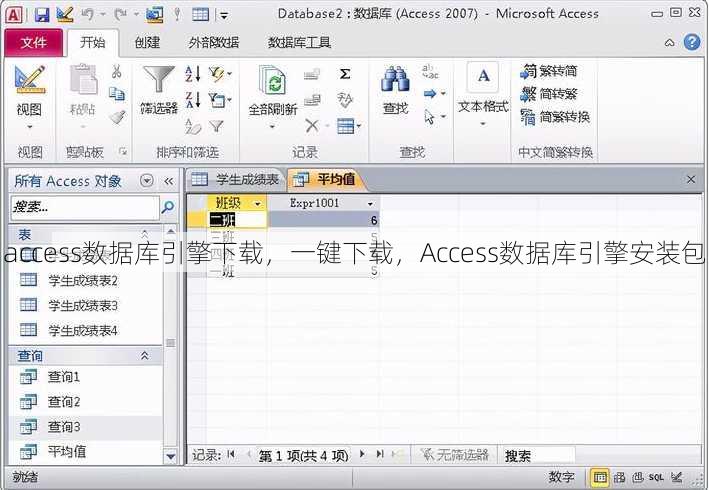Switch to Datasheet view status bar icon

(600, 477)
